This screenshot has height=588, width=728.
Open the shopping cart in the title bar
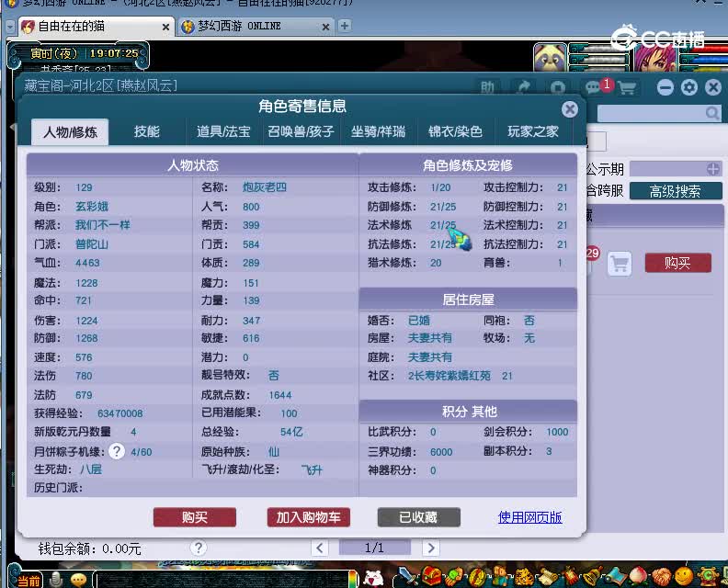click(x=627, y=87)
